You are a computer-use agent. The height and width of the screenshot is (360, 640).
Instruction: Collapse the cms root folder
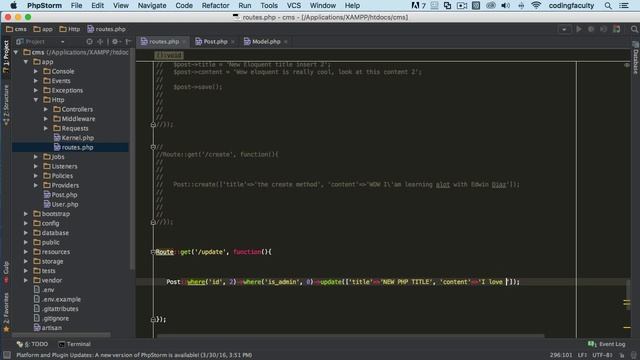tap(16, 52)
